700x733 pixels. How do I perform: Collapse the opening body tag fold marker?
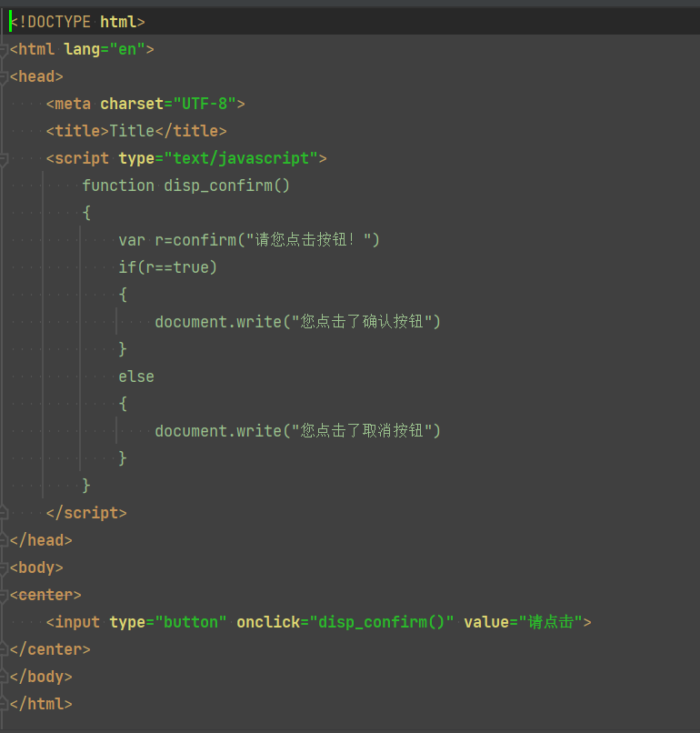click(x=4, y=568)
